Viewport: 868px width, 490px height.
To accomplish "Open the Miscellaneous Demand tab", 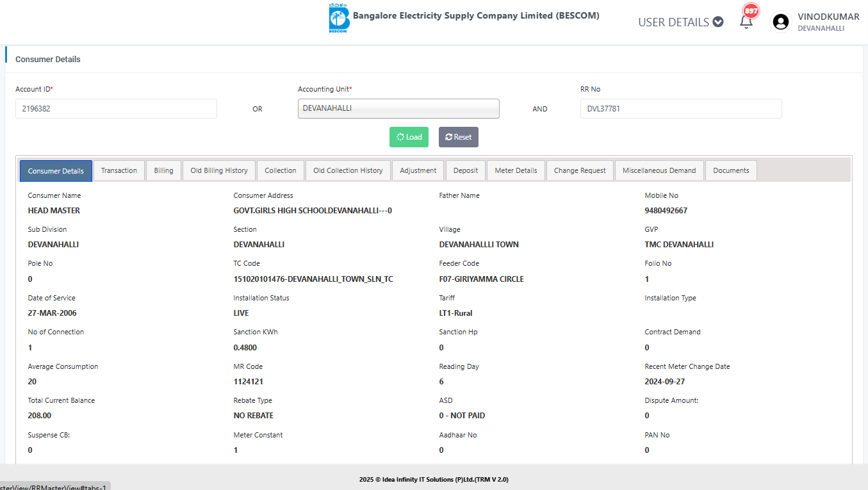I will tap(659, 170).
